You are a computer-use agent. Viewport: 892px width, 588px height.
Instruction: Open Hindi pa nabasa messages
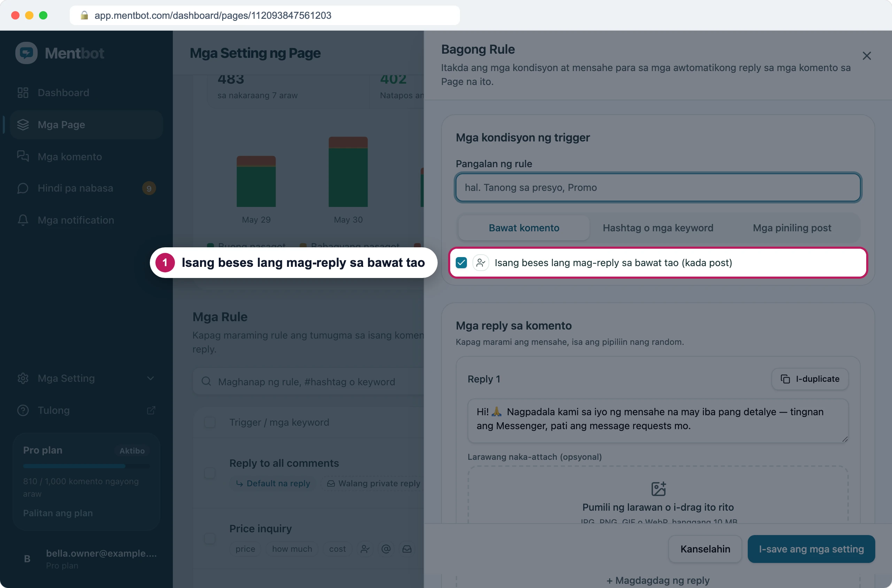[x=86, y=188]
